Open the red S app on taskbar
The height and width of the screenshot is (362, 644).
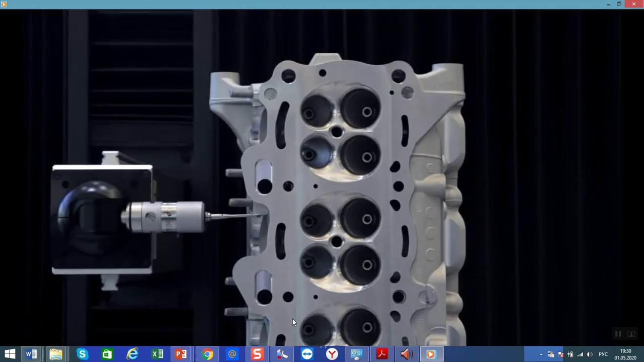pos(257,354)
